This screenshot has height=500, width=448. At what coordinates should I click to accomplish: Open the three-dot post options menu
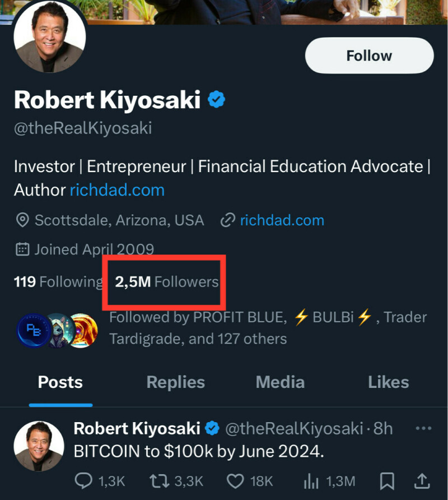click(x=423, y=429)
